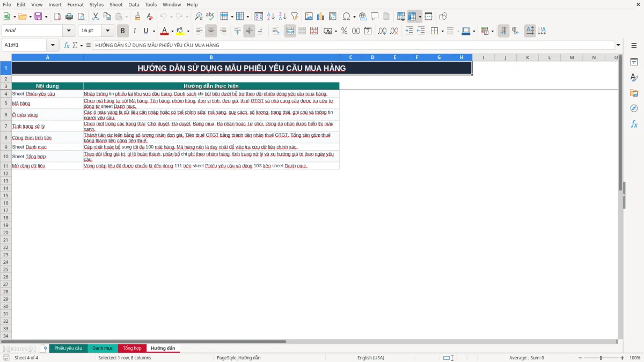Apply the yellow background color swatch
Image resolution: width=644 pixels, height=362 pixels.
tap(179, 31)
